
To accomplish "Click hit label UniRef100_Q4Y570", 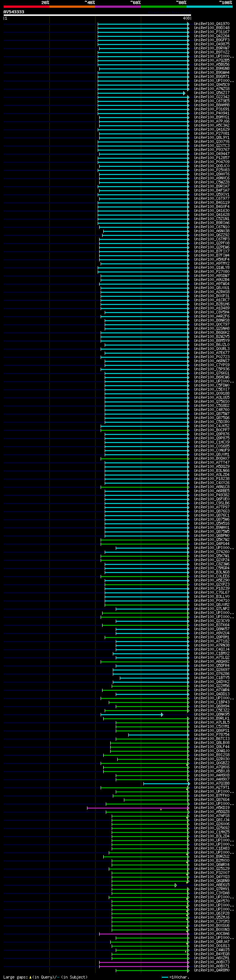I will [x=212, y=901].
